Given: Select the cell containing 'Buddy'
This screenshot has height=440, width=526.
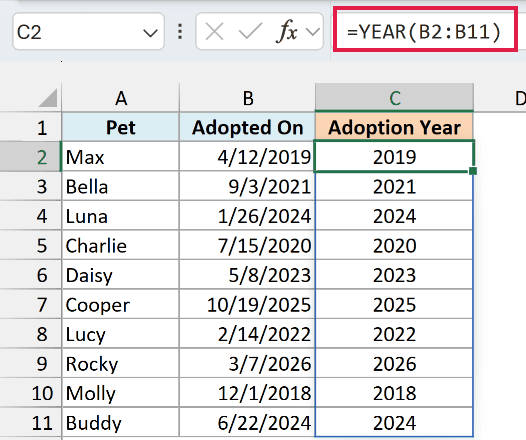Looking at the screenshot, I should [x=121, y=423].
